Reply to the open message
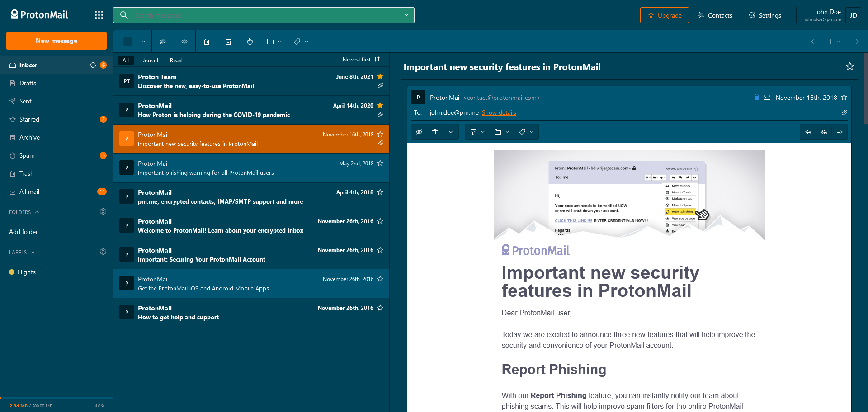868x412 pixels. (x=808, y=132)
